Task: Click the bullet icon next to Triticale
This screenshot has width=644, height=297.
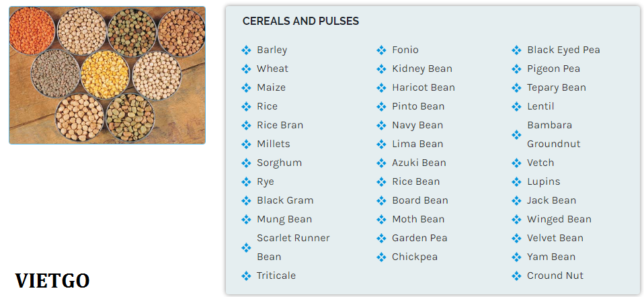Action: (x=246, y=276)
